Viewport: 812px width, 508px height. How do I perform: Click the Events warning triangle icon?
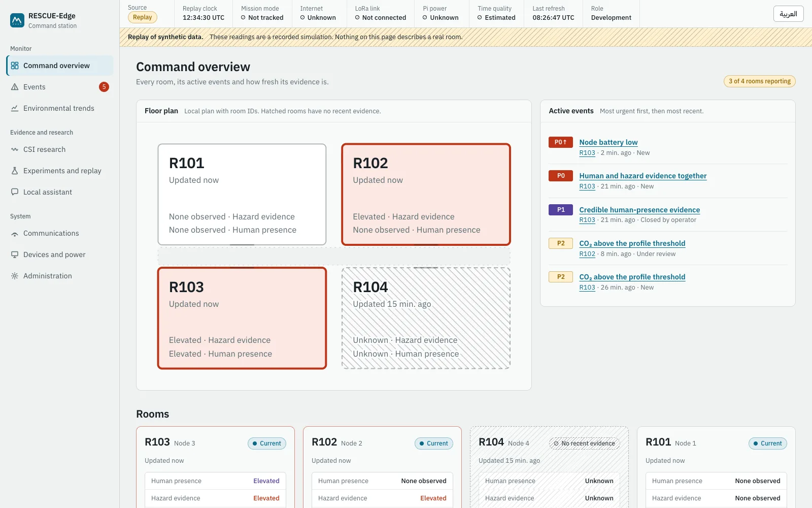15,87
